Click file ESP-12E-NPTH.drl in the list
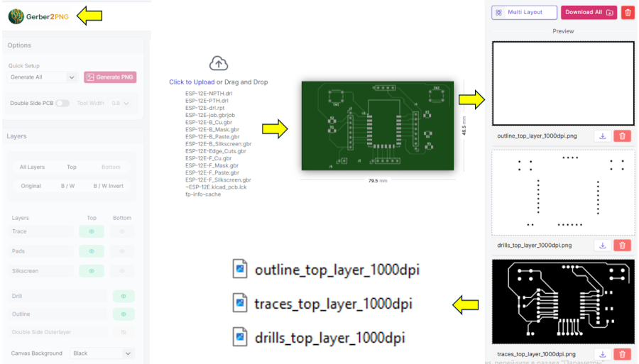The height and width of the screenshot is (364, 639). pyautogui.click(x=209, y=93)
